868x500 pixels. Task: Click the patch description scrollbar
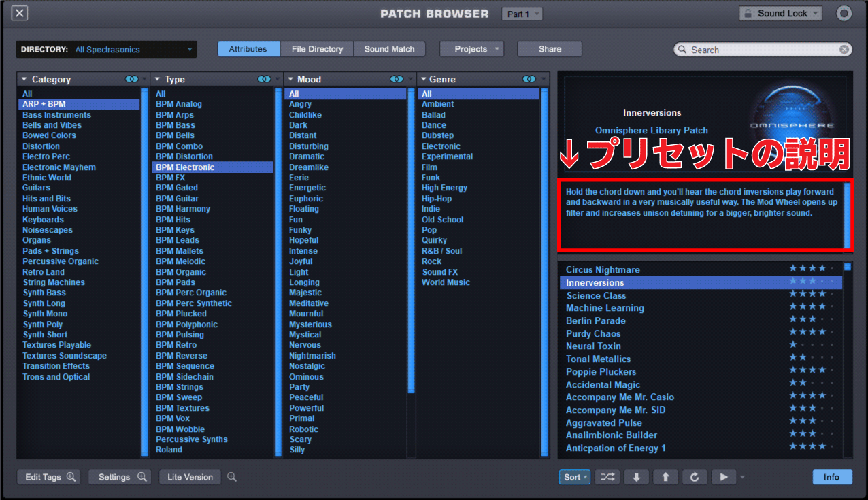point(847,215)
